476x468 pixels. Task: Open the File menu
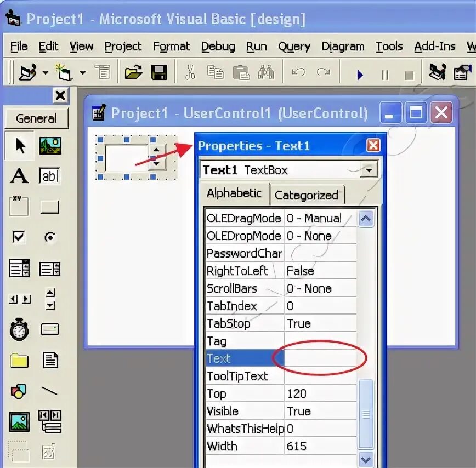19,47
